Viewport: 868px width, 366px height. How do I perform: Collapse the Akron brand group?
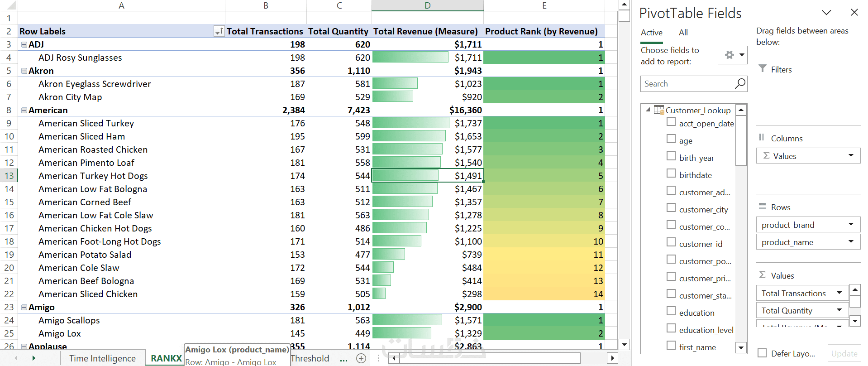point(24,71)
